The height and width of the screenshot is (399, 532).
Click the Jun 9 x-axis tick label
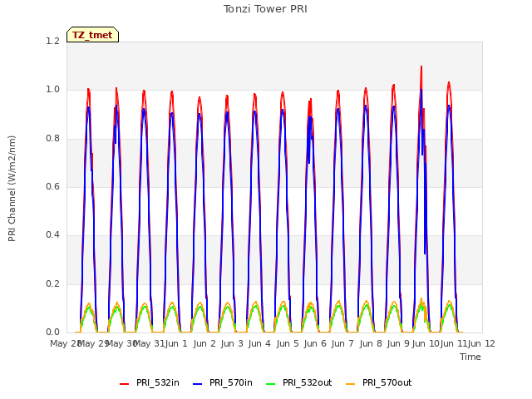pyautogui.click(x=398, y=343)
